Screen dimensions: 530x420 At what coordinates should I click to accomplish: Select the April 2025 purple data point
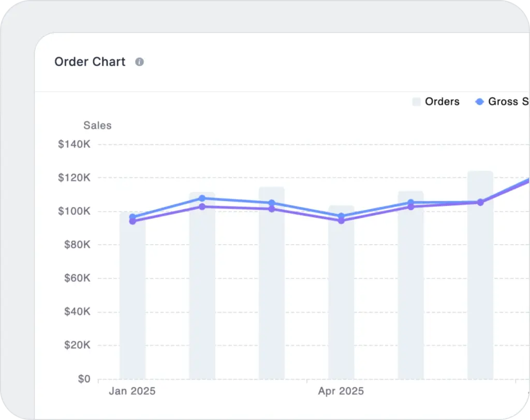click(341, 221)
